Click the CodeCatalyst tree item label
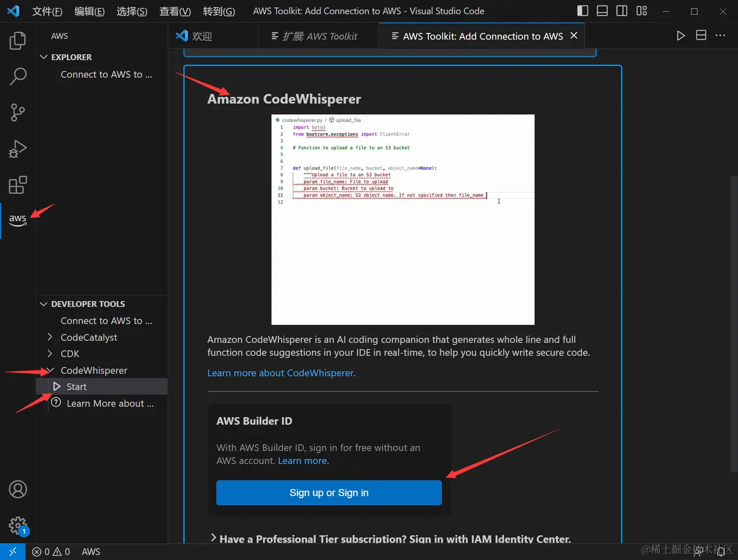The image size is (738, 560). coord(89,337)
